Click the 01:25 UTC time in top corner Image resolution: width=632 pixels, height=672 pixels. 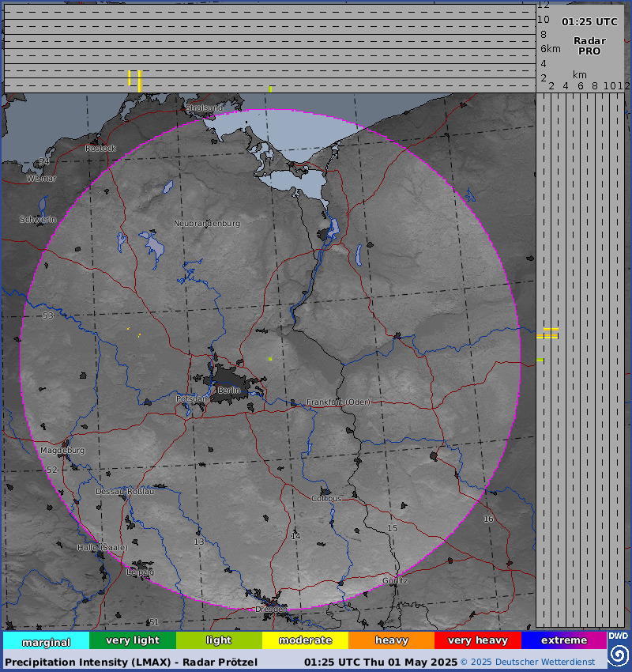point(589,22)
